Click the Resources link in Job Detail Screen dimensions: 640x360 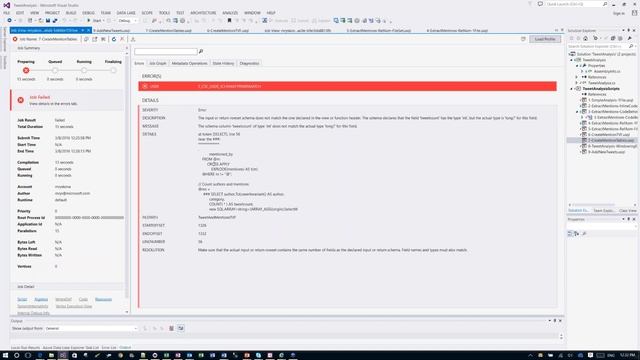(103, 299)
